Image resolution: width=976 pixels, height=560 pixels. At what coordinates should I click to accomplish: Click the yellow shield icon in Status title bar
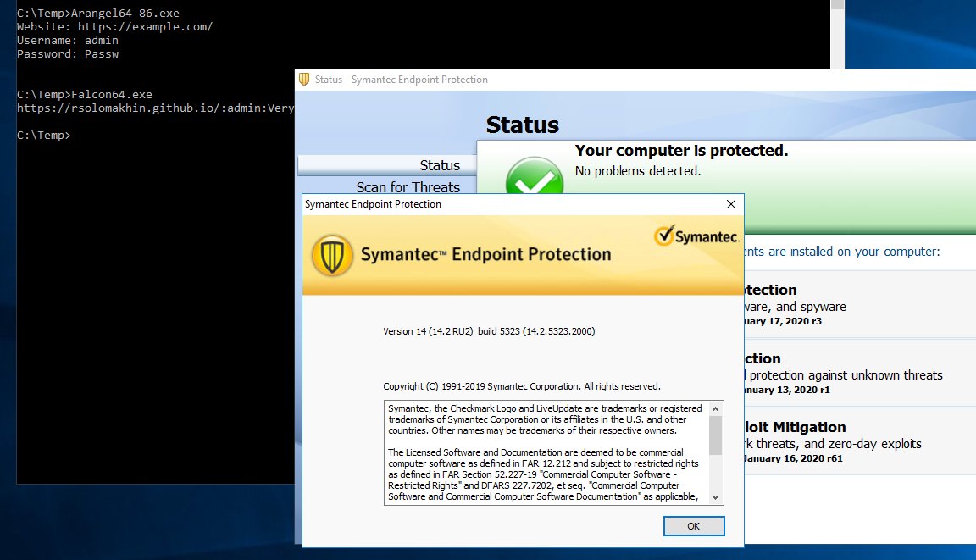304,80
